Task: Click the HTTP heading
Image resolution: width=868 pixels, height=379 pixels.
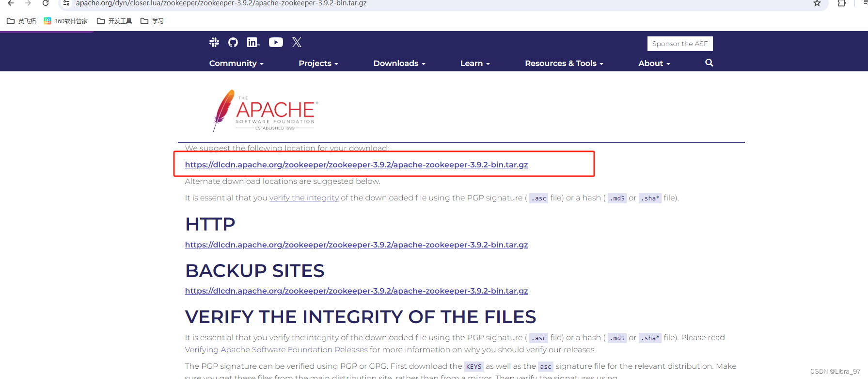Action: coord(210,224)
